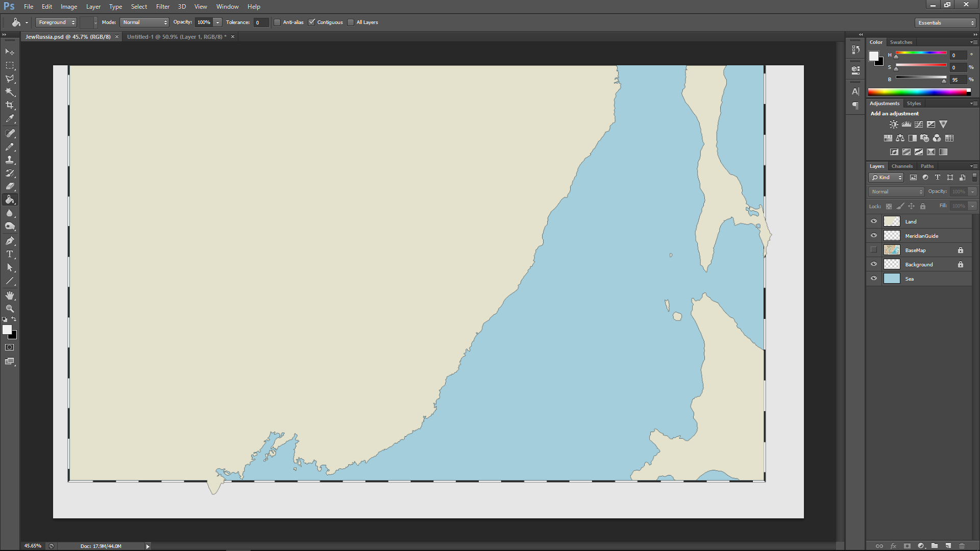Open the Layers panel flyout menu
This screenshot has height=551, width=980.
973,166
